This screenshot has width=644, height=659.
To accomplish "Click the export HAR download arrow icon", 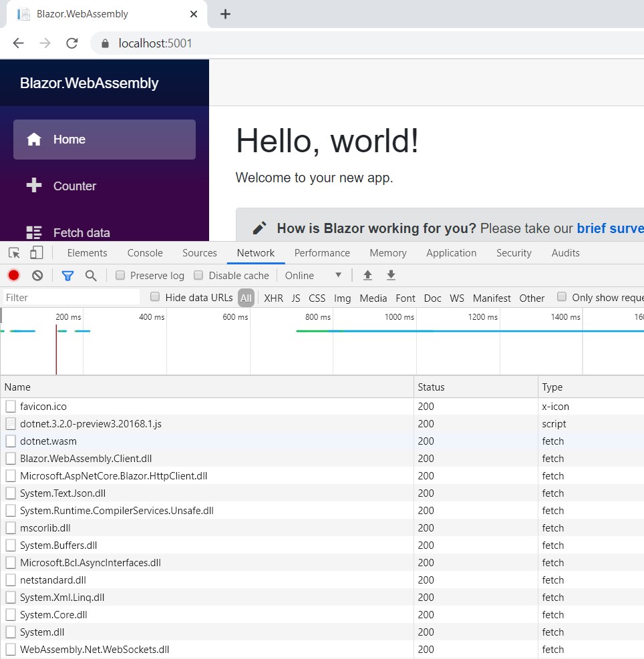I will pyautogui.click(x=391, y=275).
